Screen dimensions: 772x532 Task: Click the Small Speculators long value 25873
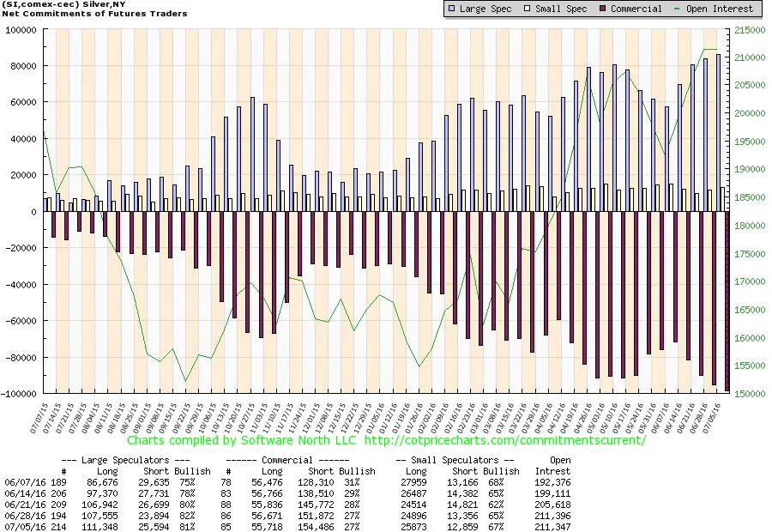tap(413, 527)
